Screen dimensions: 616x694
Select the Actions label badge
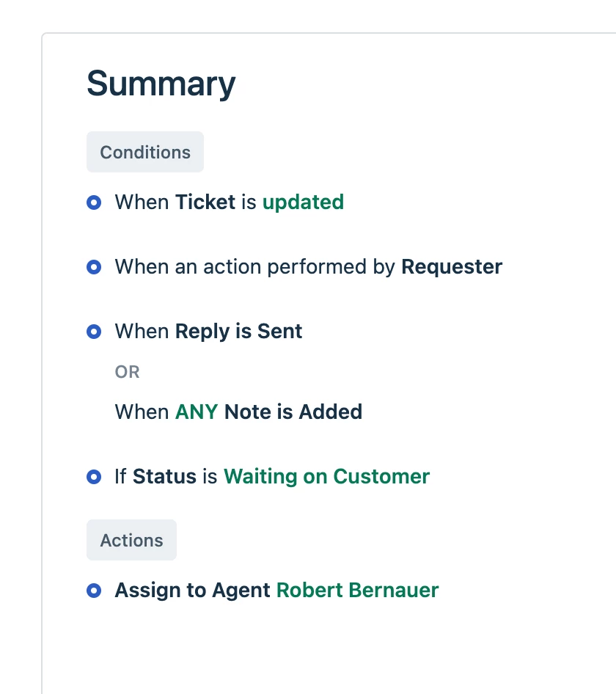(x=131, y=540)
